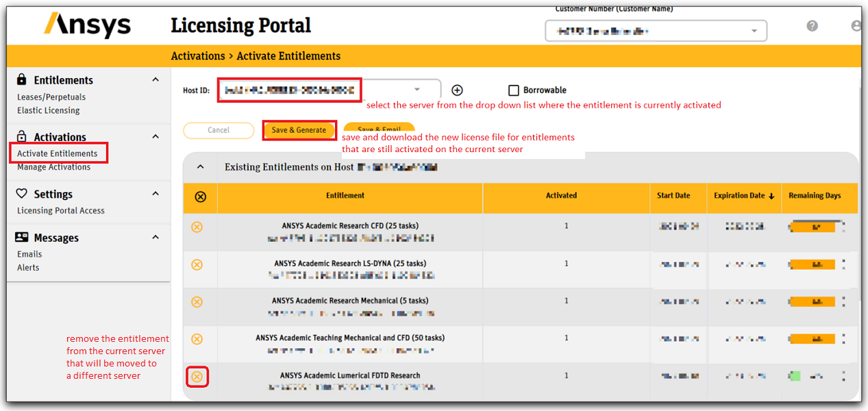Enable the Borrowable checkbox
The height and width of the screenshot is (411, 868).
click(x=514, y=90)
